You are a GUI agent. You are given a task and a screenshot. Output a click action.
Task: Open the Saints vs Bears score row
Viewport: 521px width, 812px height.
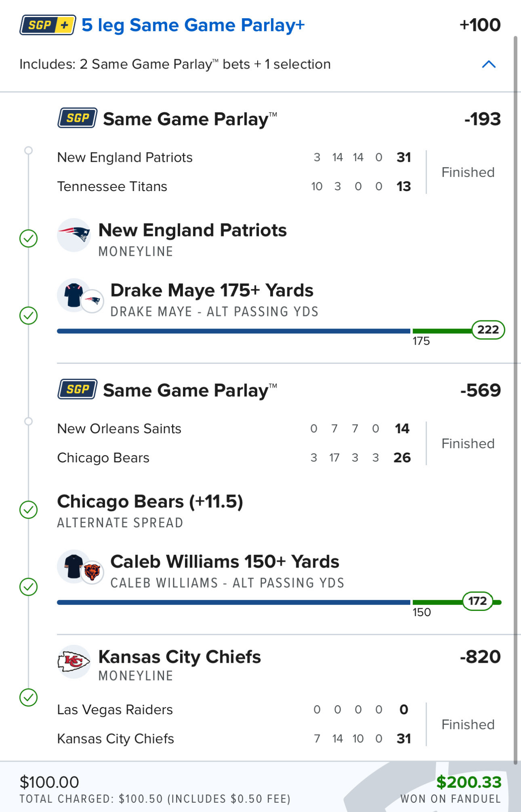point(234,443)
